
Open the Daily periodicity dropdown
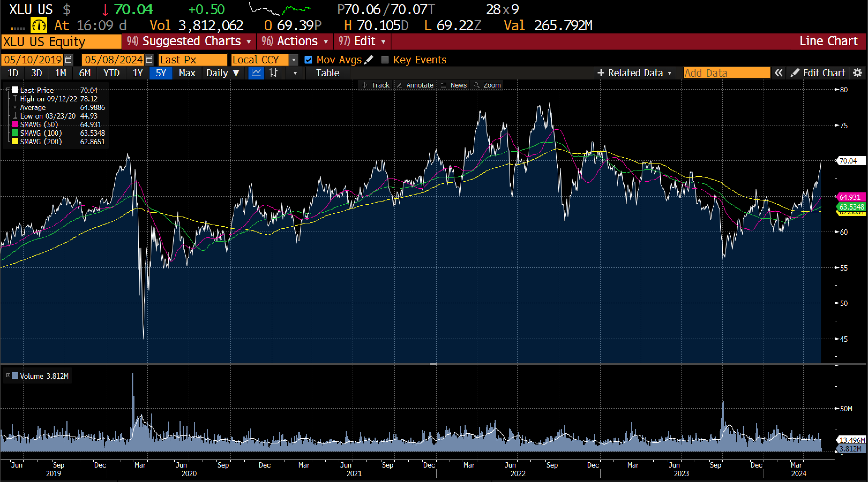click(x=223, y=73)
